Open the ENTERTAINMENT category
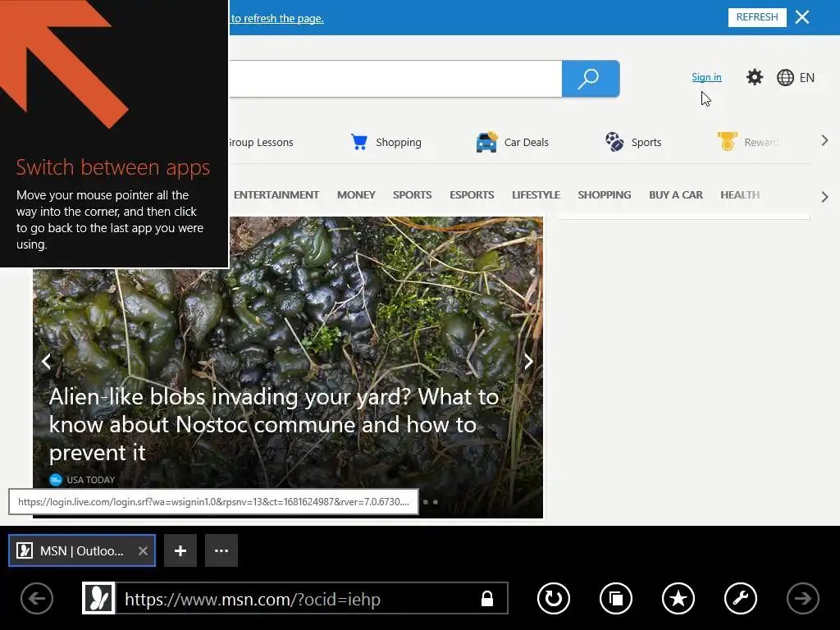The image size is (840, 630). (x=276, y=195)
